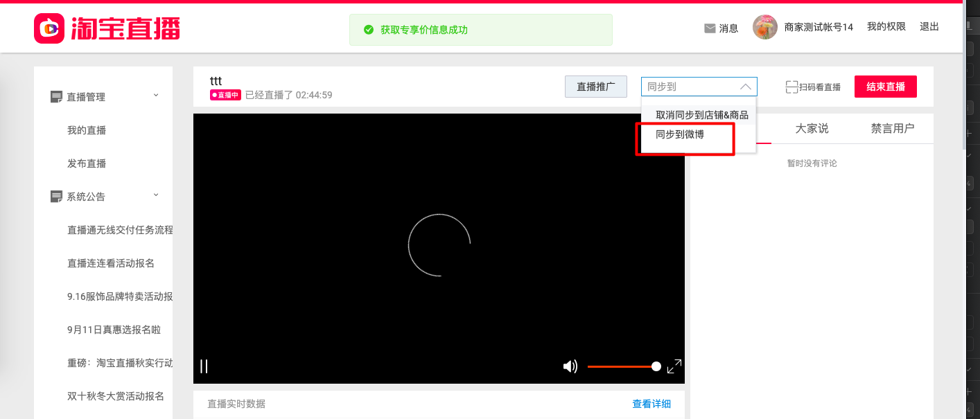The width and height of the screenshot is (980, 419).
Task: Open 9月11日真惠选报名啦 announcement
Action: click(114, 330)
